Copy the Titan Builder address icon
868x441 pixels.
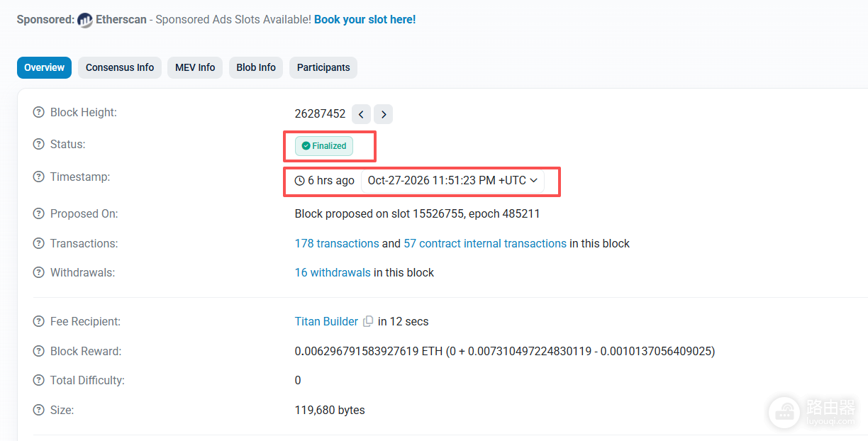point(368,322)
